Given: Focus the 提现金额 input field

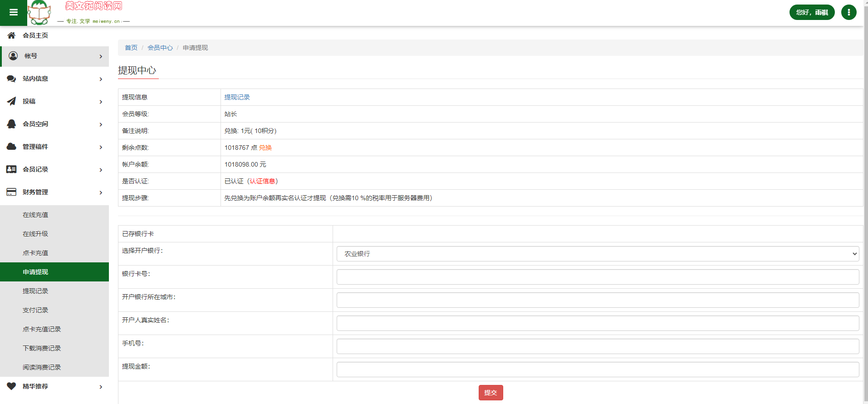Looking at the screenshot, I should [598, 370].
